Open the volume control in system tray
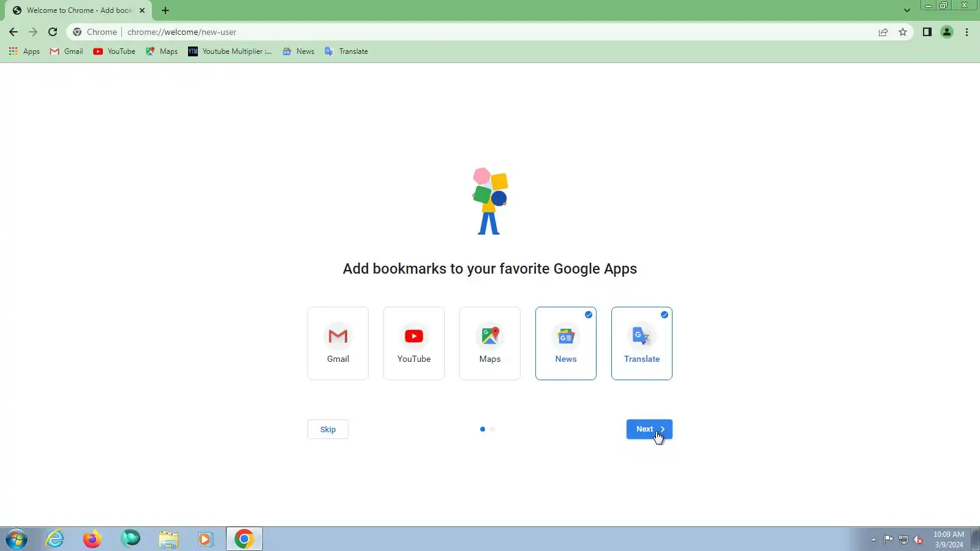 [x=918, y=539]
